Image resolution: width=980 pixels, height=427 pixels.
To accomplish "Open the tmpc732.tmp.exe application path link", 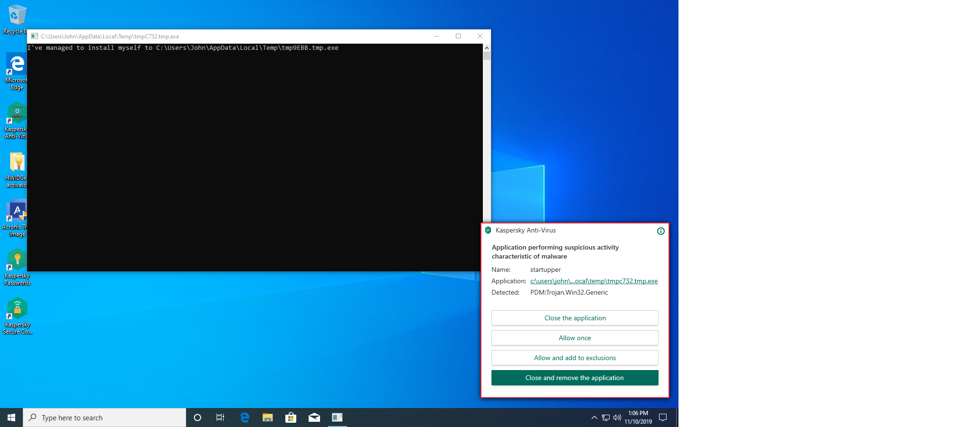I will (x=594, y=281).
